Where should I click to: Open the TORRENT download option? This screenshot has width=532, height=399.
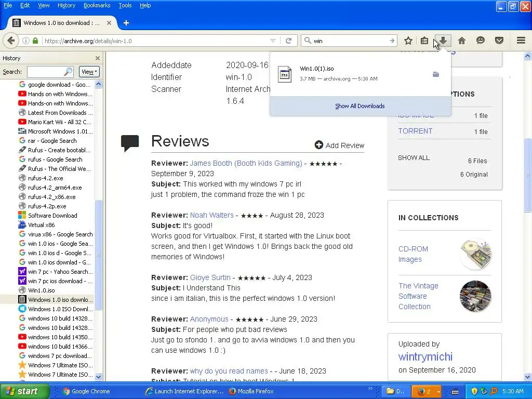pos(415,131)
